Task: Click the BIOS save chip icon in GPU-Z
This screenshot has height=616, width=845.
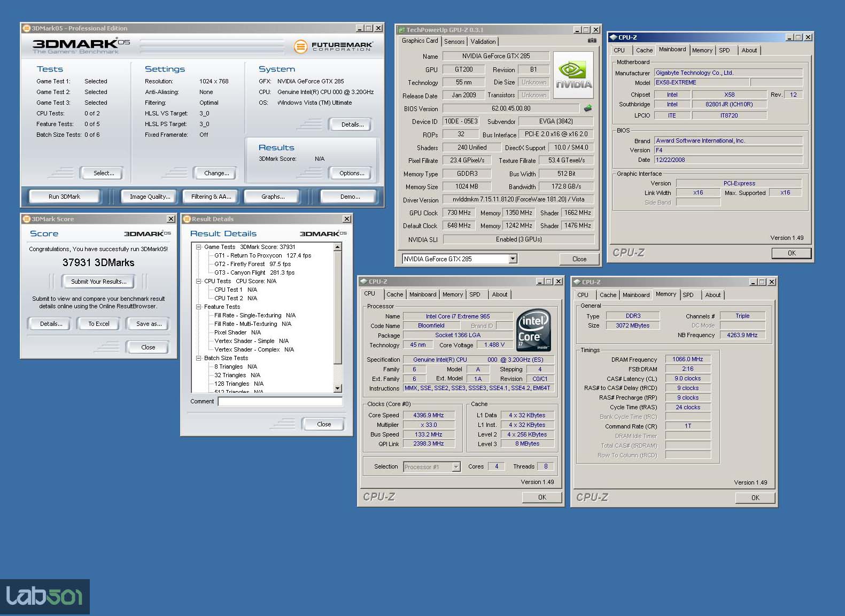Action: click(588, 108)
